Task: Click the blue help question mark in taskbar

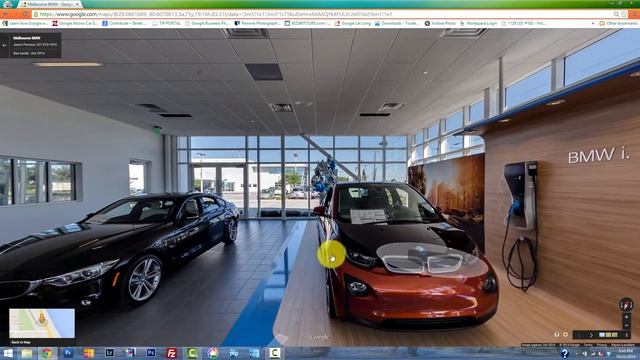Action: click(x=565, y=354)
